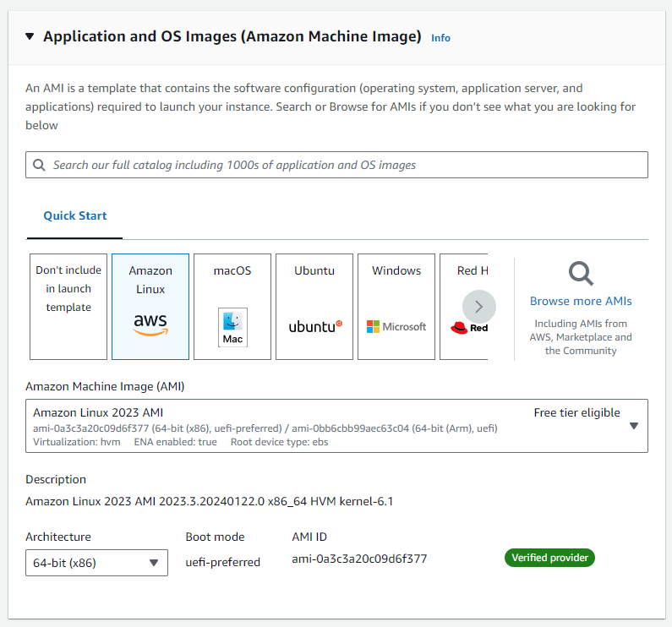Focus the AMI catalog search field
This screenshot has height=627, width=672.
point(347,165)
